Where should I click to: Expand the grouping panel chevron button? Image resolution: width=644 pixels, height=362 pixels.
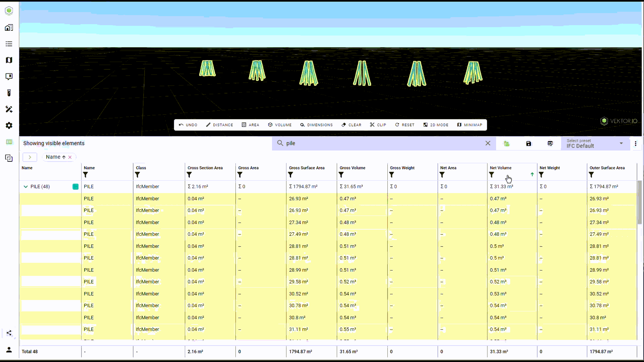click(30, 157)
